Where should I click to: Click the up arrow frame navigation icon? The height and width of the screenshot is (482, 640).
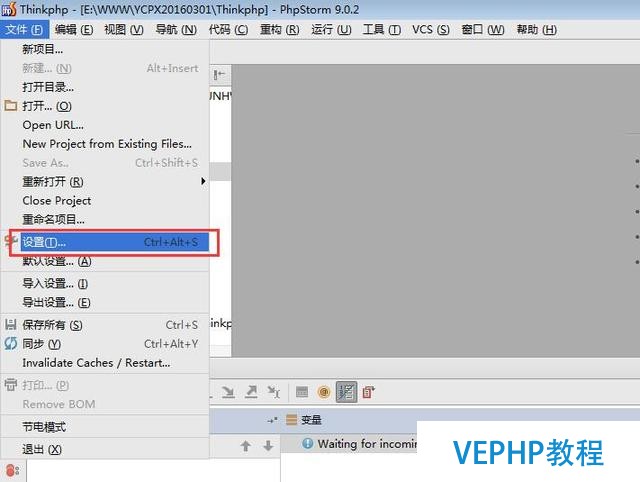(x=245, y=446)
